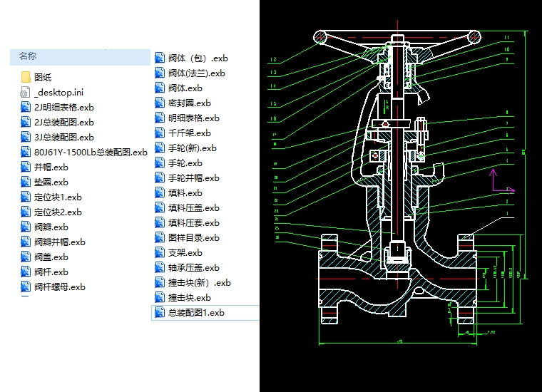Select the _desktop.ini file icon
Viewport: 542px width, 392px height.
click(x=25, y=92)
